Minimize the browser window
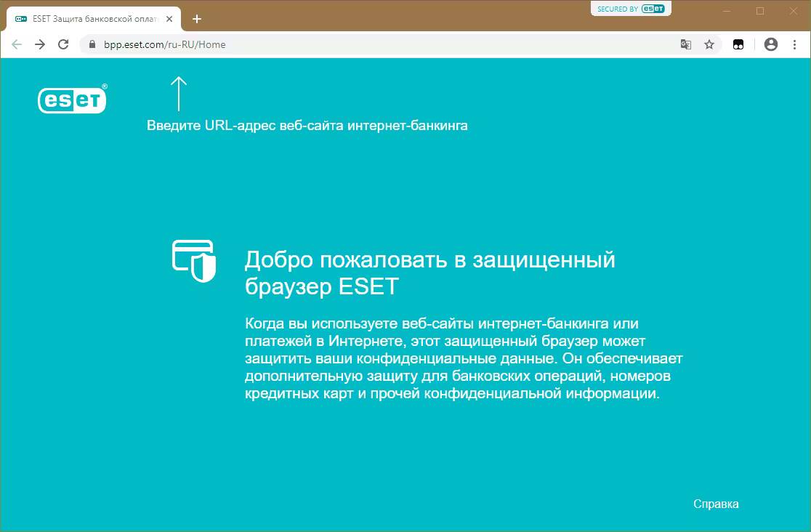The height and width of the screenshot is (532, 811). tap(727, 11)
